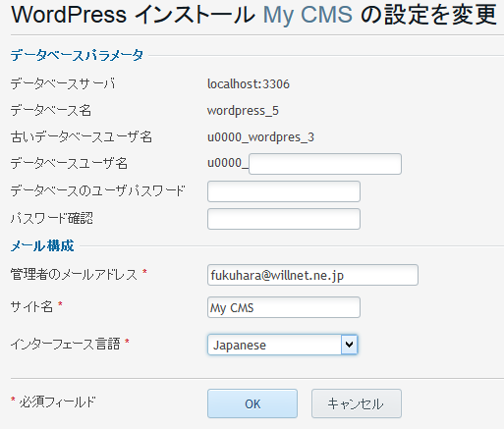
Task: Click the インターフェース言語 label
Action: pos(65,344)
